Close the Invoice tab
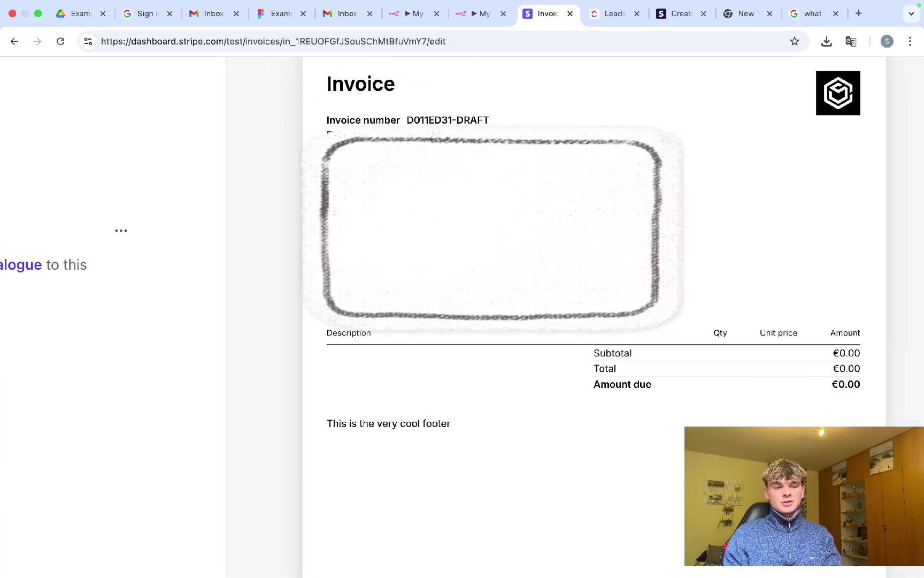The width and height of the screenshot is (924, 578). point(570,13)
